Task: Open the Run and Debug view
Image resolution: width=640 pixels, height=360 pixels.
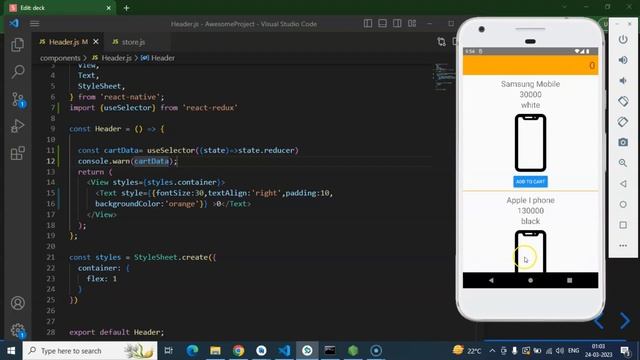Action: (x=18, y=126)
